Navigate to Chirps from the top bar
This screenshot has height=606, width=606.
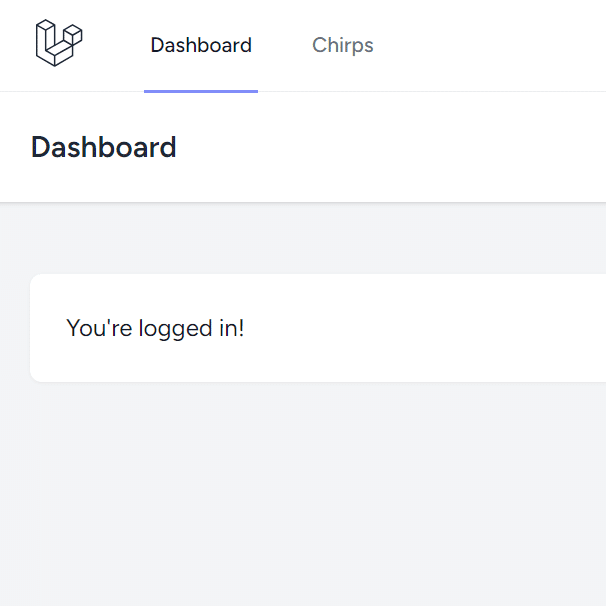(x=342, y=46)
